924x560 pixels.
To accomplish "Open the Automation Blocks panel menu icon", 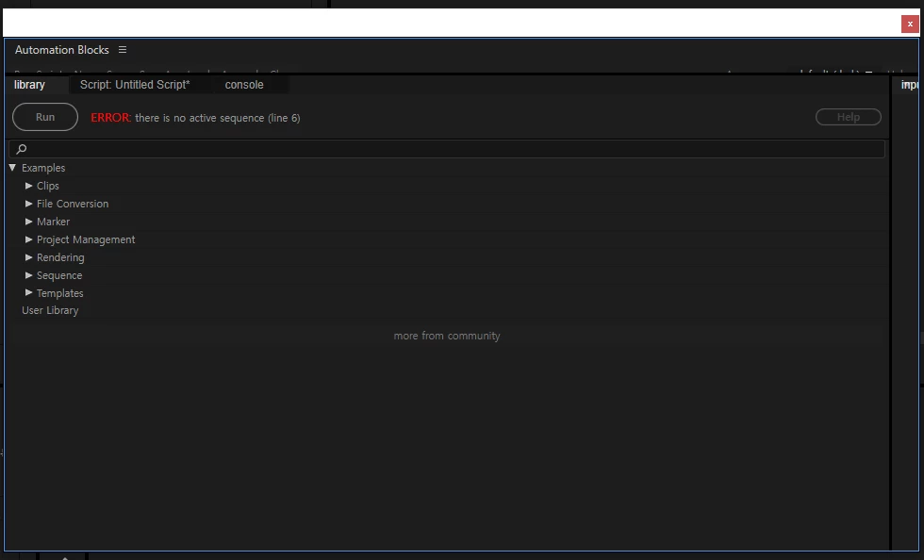I will point(123,50).
